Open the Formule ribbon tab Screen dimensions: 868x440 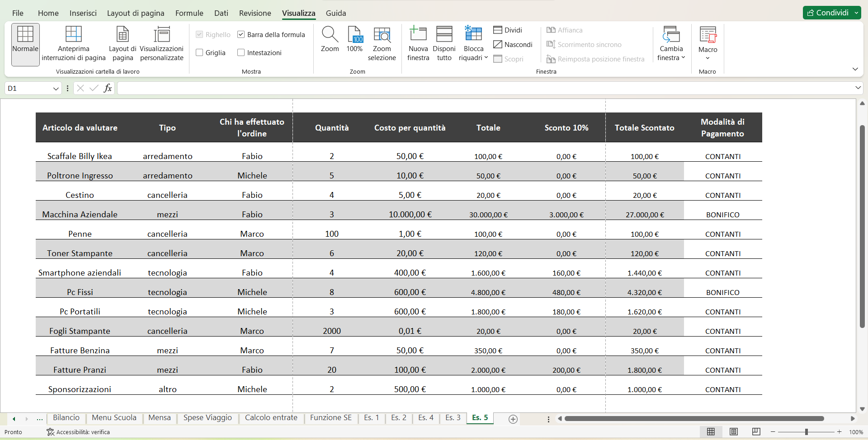[x=189, y=13]
